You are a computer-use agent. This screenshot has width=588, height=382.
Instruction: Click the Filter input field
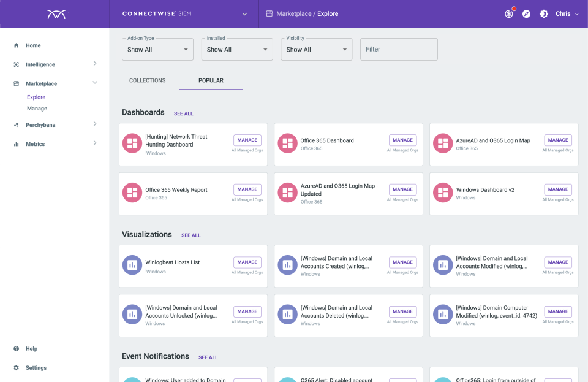(x=398, y=49)
